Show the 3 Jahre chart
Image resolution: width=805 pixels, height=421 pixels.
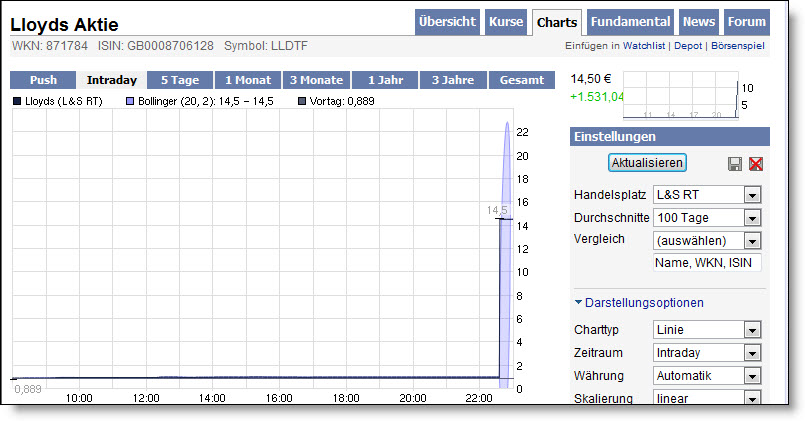[x=453, y=80]
